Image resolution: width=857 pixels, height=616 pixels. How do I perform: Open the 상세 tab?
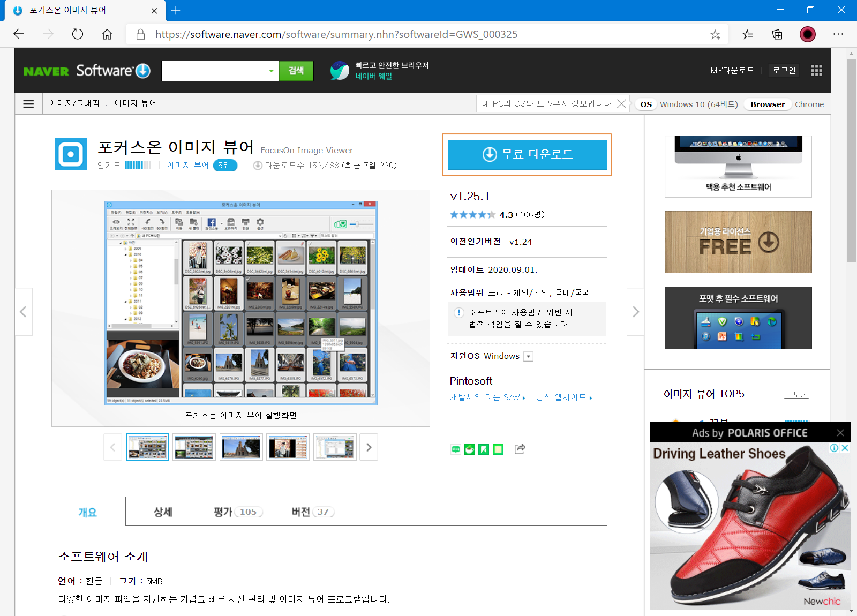click(x=163, y=512)
